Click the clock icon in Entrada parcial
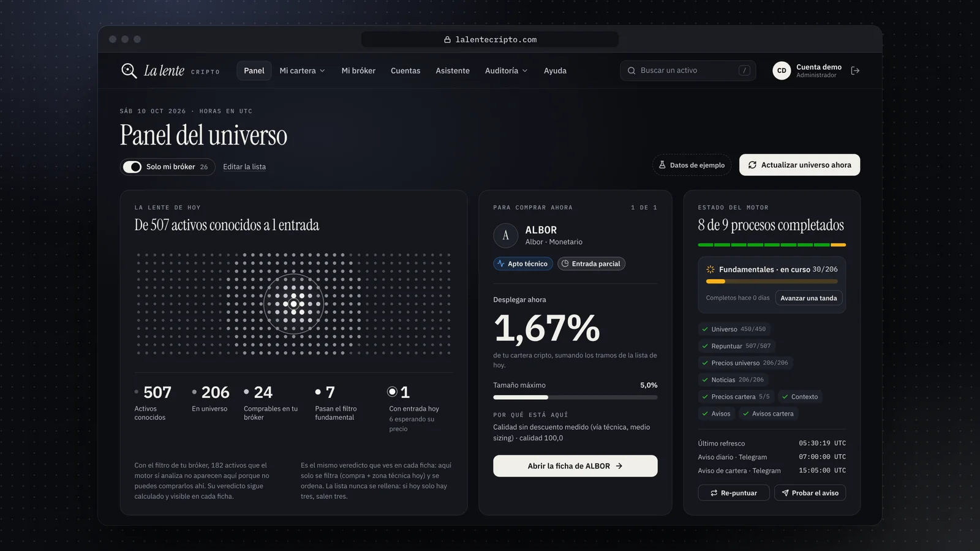This screenshot has height=551, width=980. (x=565, y=264)
